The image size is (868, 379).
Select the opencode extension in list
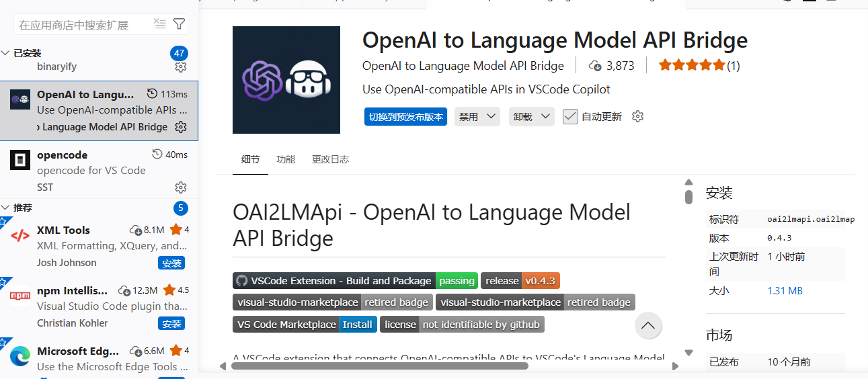click(x=99, y=171)
